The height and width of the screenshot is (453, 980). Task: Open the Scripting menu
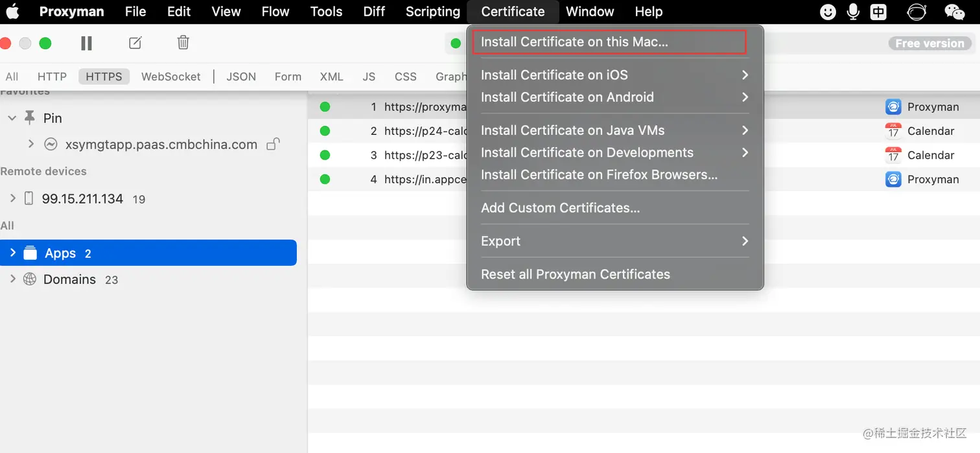pyautogui.click(x=432, y=12)
